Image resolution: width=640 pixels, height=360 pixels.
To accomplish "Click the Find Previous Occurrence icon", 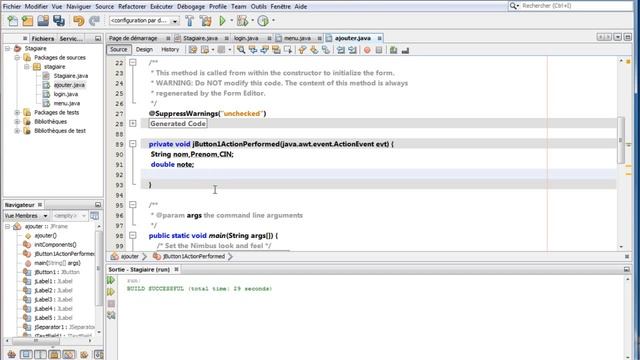I will [253, 50].
